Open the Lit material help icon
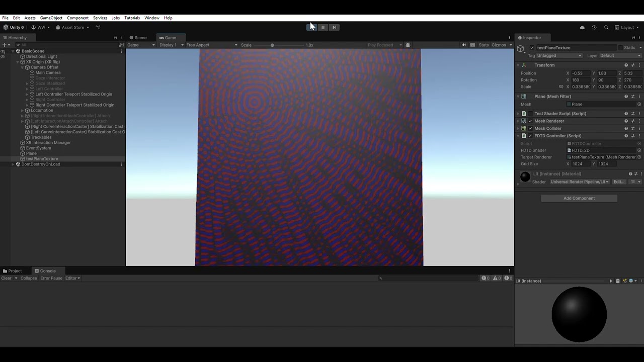This screenshot has width=644, height=362. coord(630,174)
